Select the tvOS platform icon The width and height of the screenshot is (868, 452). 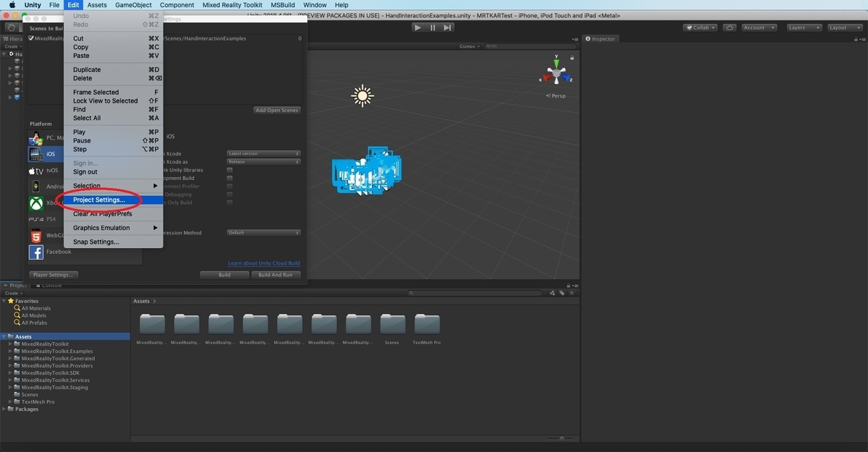click(36, 171)
